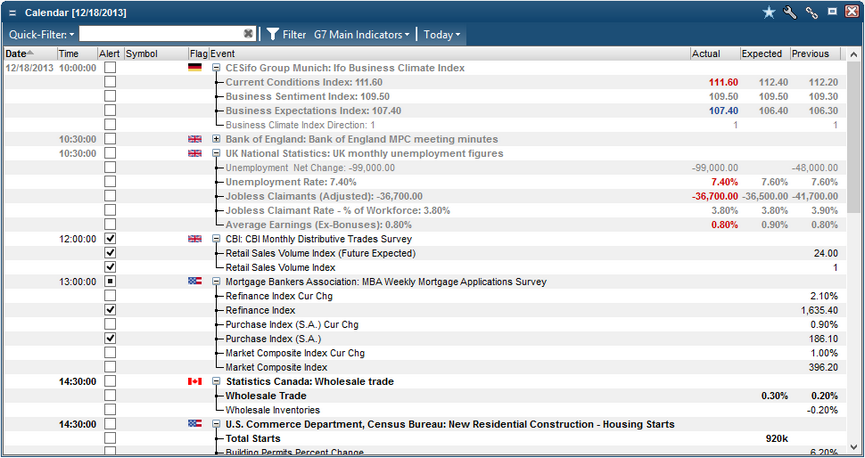Select Refinance Index Cur Chg row
The width and height of the screenshot is (865, 458).
click(x=424, y=296)
